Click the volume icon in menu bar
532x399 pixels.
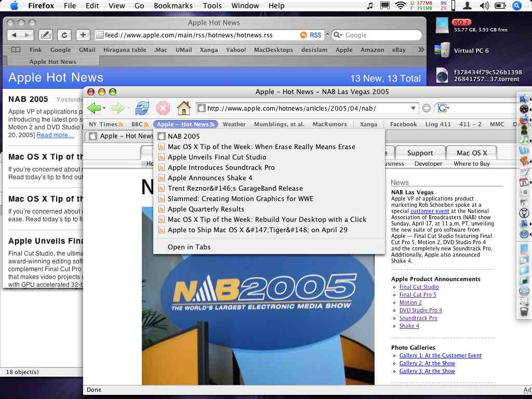click(x=484, y=6)
